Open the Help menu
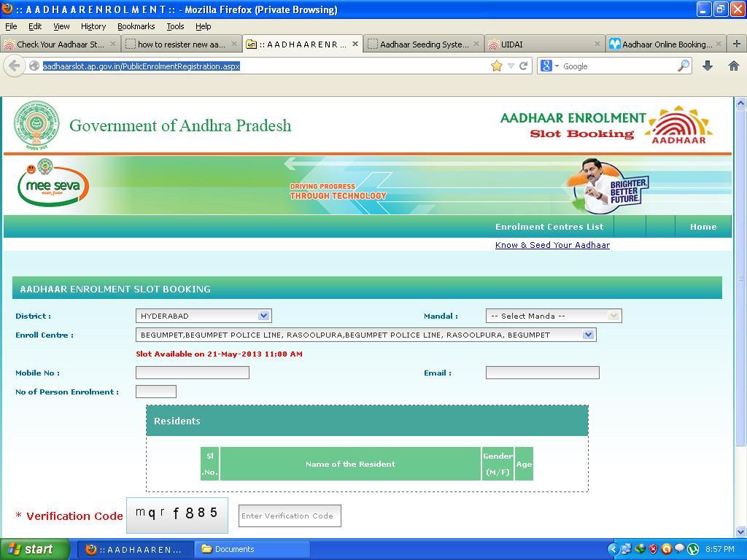 point(203,26)
